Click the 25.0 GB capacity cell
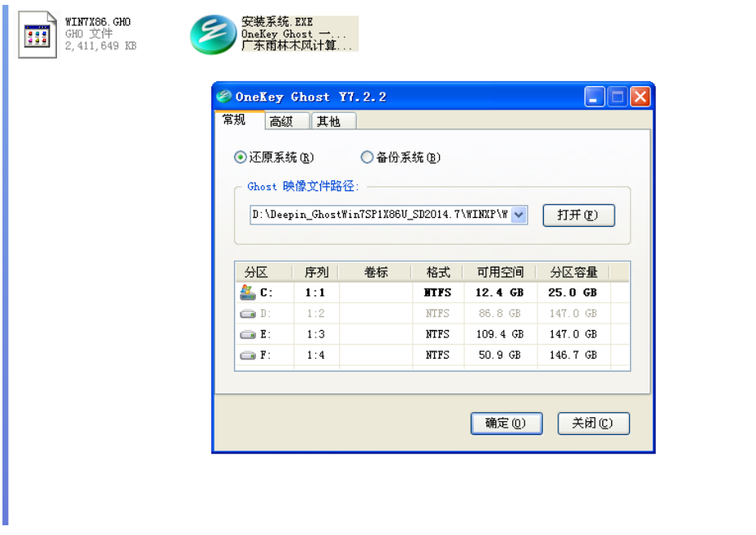The height and width of the screenshot is (535, 756). [x=573, y=293]
